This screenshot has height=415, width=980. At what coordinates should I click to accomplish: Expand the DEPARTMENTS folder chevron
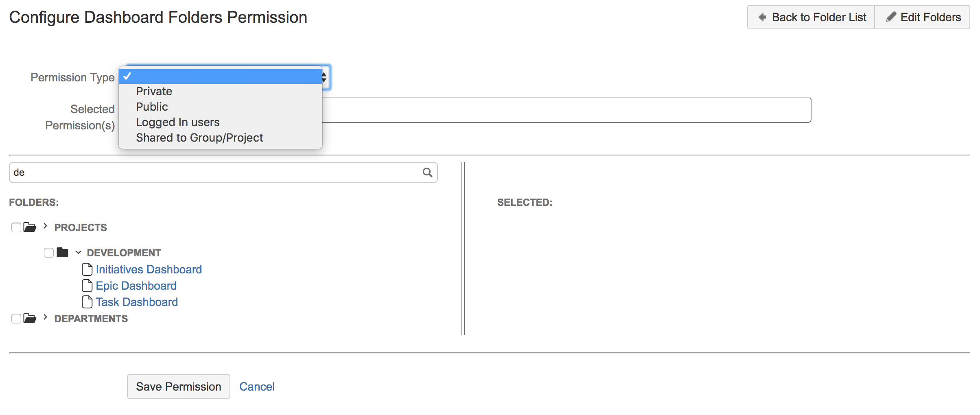tap(45, 317)
